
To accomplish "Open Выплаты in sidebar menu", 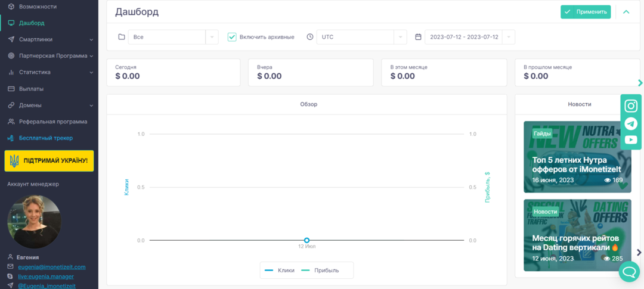I will click(31, 89).
